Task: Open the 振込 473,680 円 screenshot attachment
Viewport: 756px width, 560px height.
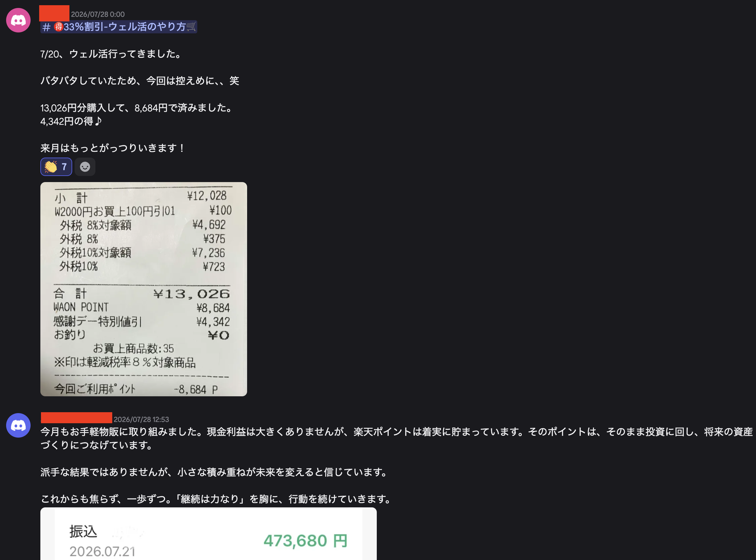Action: 208,534
